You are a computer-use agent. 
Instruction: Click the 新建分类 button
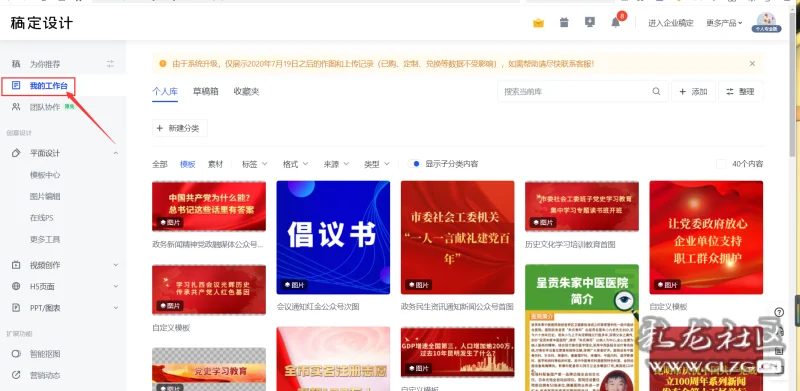pos(180,128)
